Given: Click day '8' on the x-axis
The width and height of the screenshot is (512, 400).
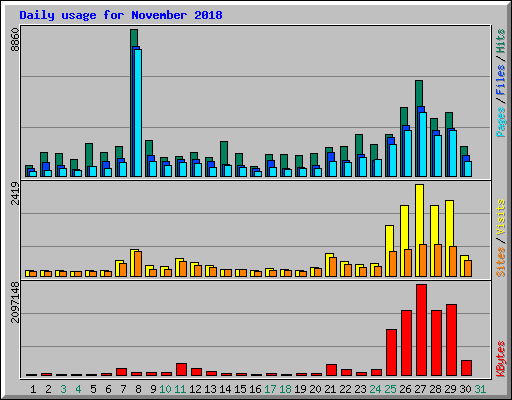Looking at the screenshot, I should point(138,389).
